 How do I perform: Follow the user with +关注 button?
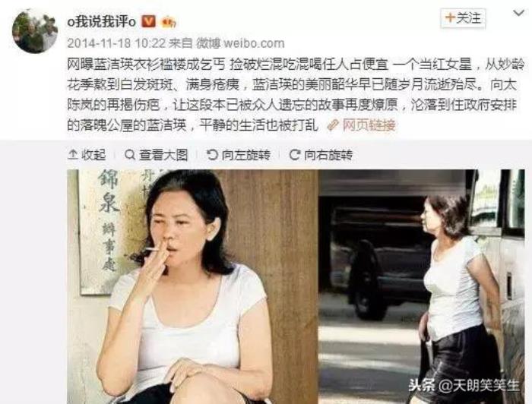[x=463, y=18]
